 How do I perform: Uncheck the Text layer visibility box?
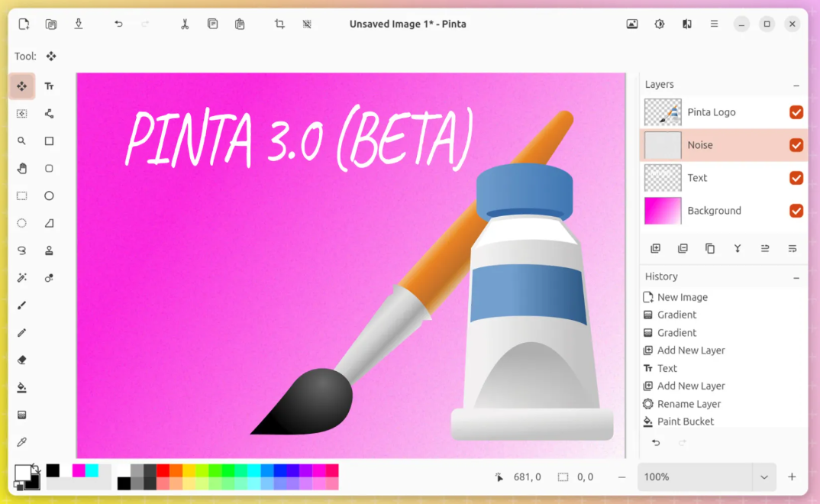pos(796,178)
